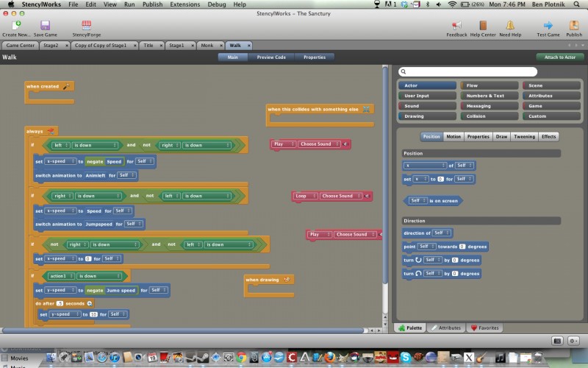Click the Feedback megaphone icon

456,26
